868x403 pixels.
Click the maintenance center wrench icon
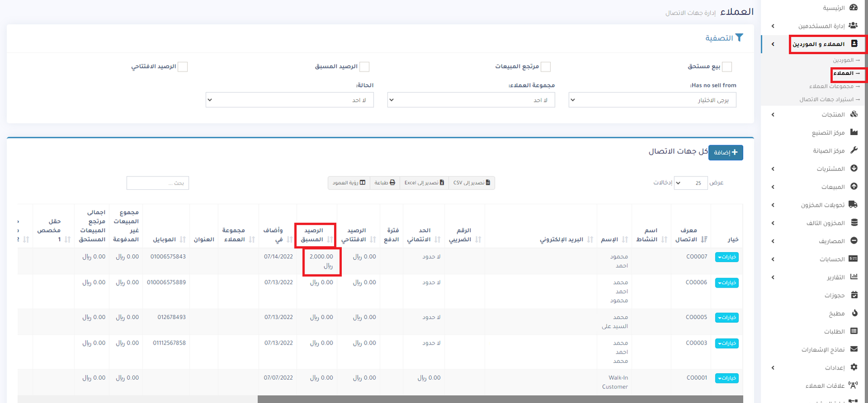click(854, 150)
